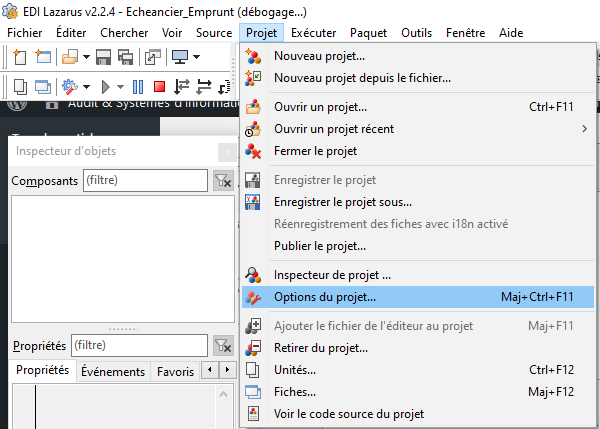Select Ouvrir un projet... menu entry
This screenshot has height=429, width=600.
pyautogui.click(x=418, y=107)
